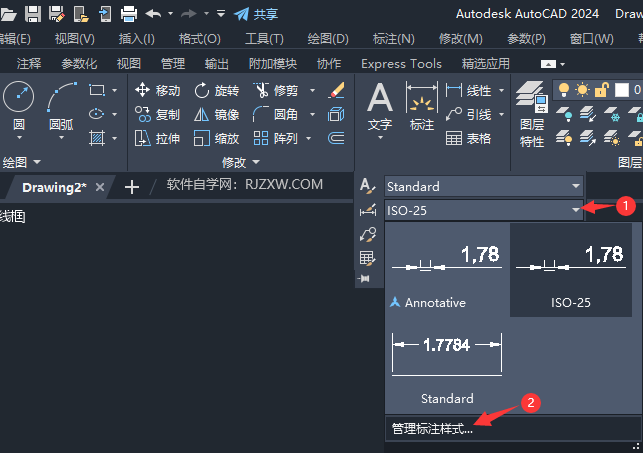Viewport: 643px width, 453px height.
Task: Open the 工具(T) menu
Action: click(x=264, y=39)
